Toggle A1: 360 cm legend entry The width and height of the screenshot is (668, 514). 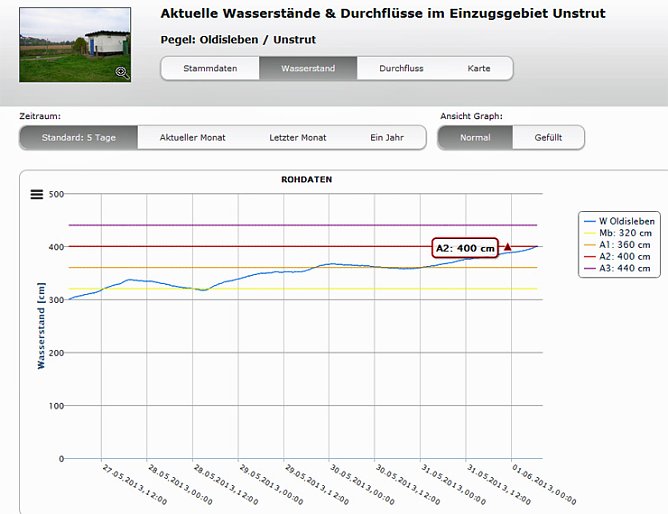tap(620, 245)
